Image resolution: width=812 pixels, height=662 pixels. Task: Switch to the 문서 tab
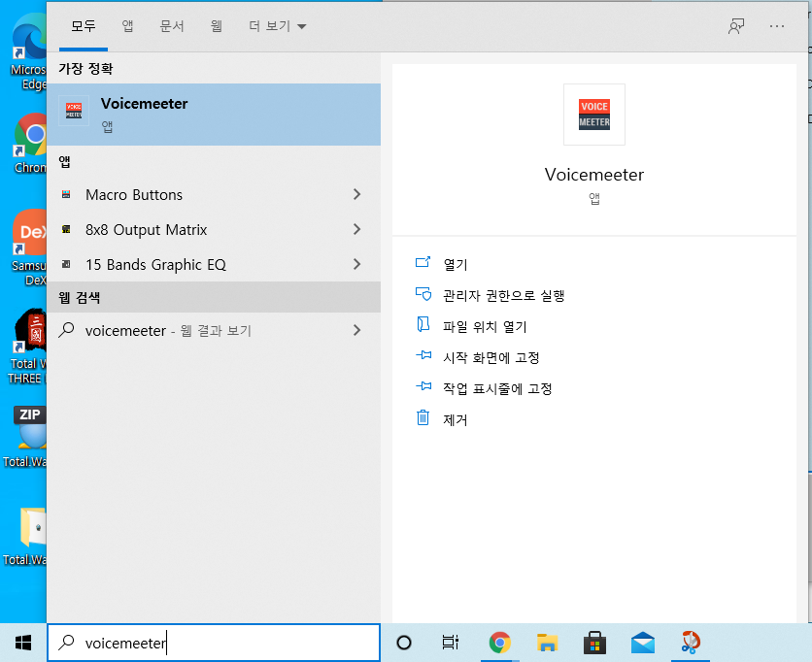point(172,26)
